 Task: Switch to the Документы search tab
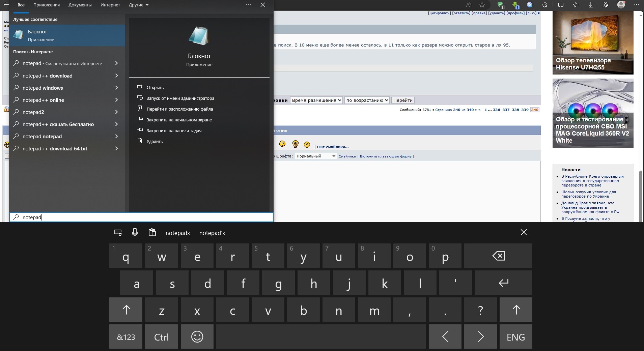point(80,5)
